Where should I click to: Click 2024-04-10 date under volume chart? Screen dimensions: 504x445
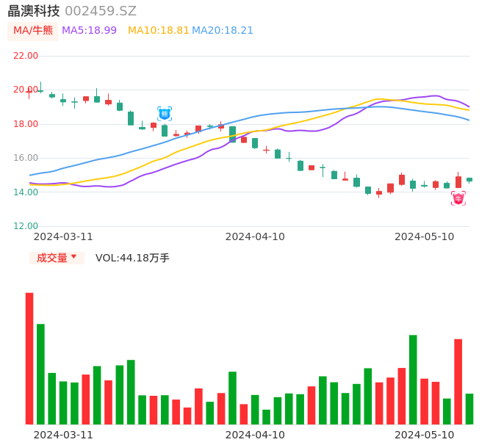pos(255,435)
